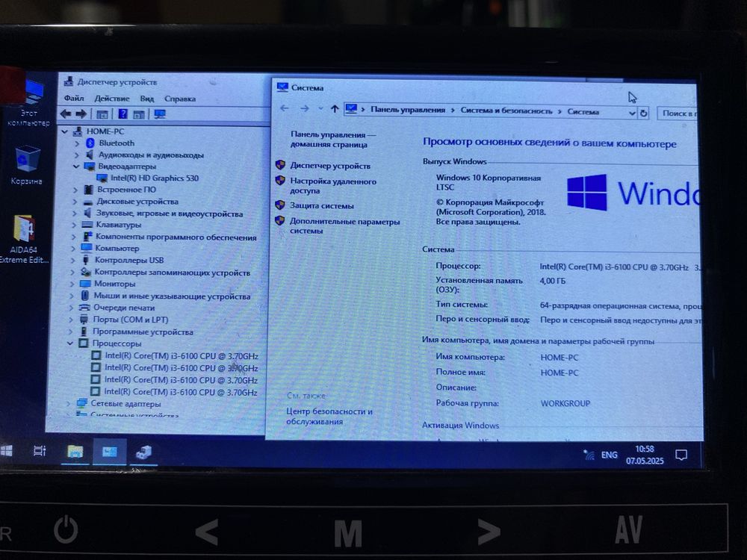Click the Система window taskbar button
The height and width of the screenshot is (560, 747).
[x=110, y=452]
